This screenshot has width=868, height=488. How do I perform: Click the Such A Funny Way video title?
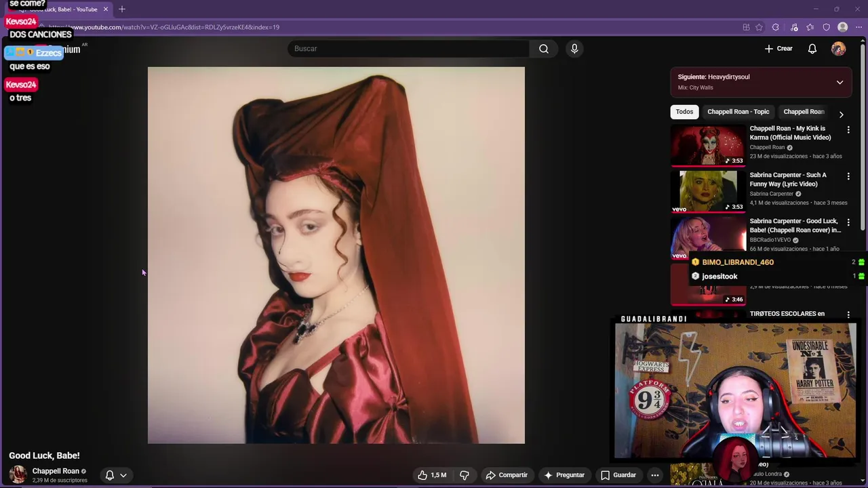click(788, 180)
